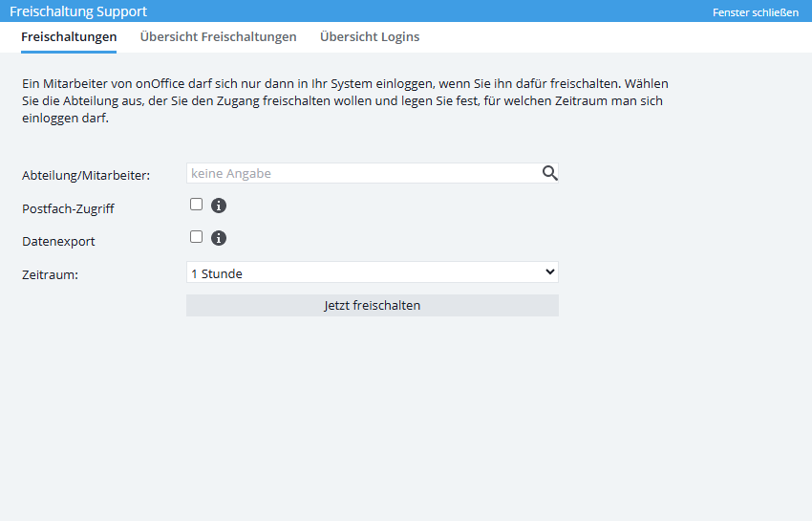Open the info icon beside Datenexport checkbox
Screen dimensions: 812x521
(x=218, y=238)
